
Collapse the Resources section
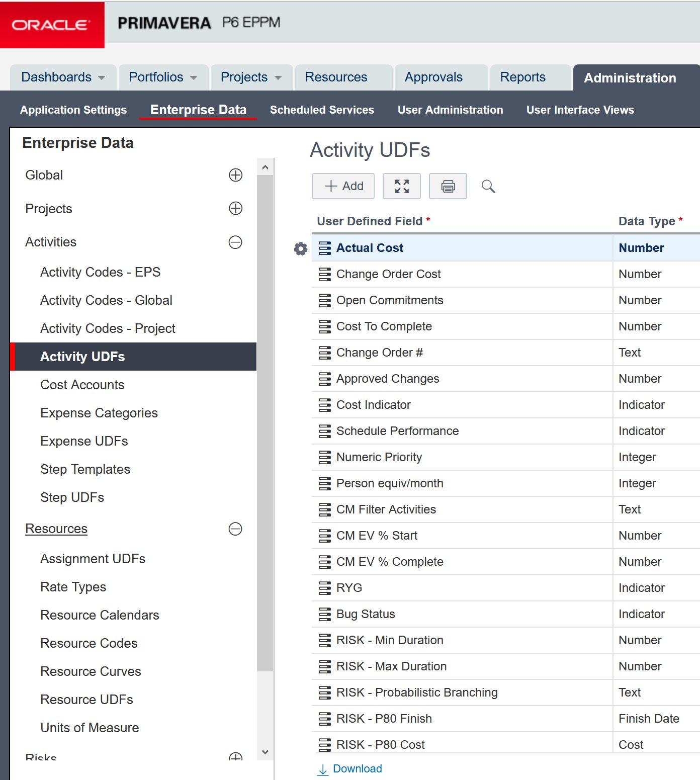235,529
